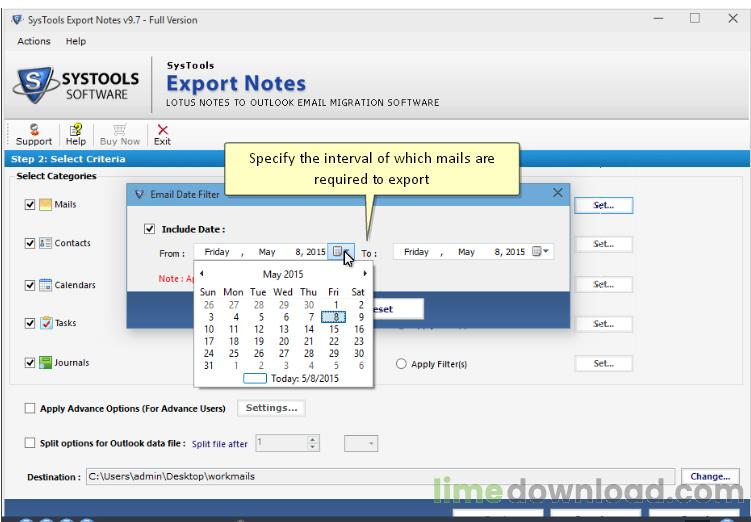Go to previous month in calendar
The image size is (751, 522).
pos(202,273)
